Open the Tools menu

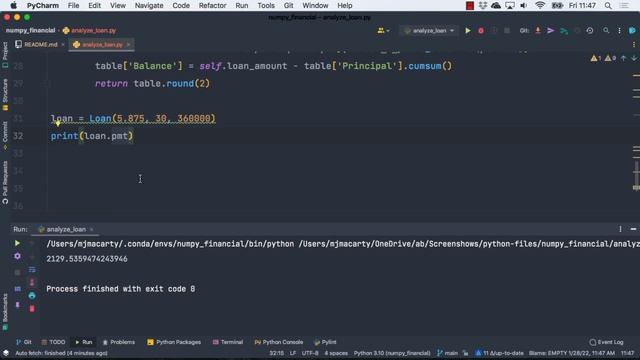(266, 6)
